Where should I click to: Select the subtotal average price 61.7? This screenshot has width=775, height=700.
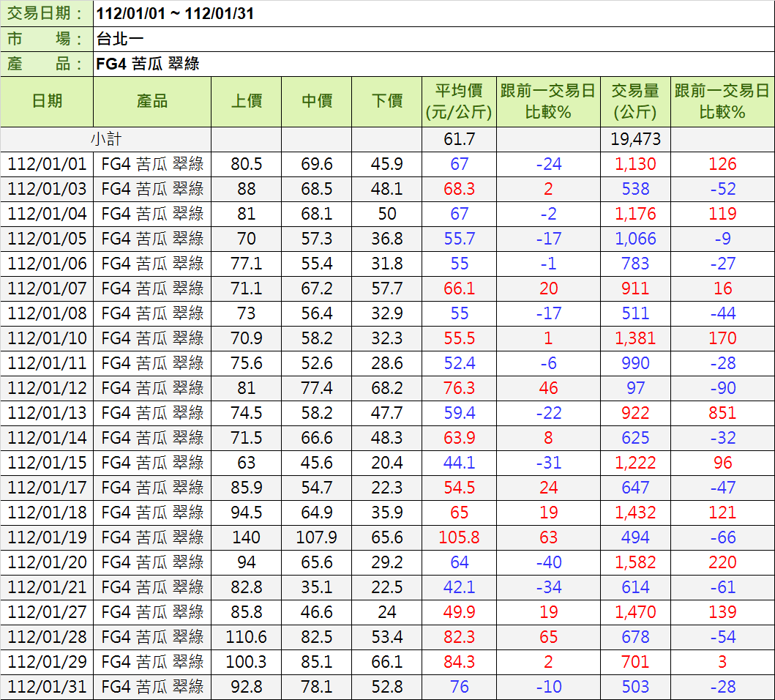click(459, 139)
